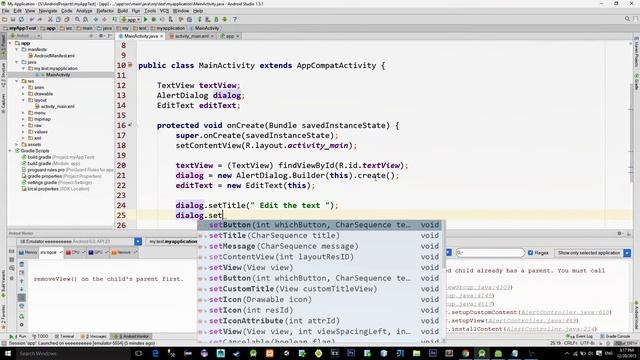The image size is (640, 360).
Task: Open Search Everywhere magnifier at top right
Action: coord(627,19)
